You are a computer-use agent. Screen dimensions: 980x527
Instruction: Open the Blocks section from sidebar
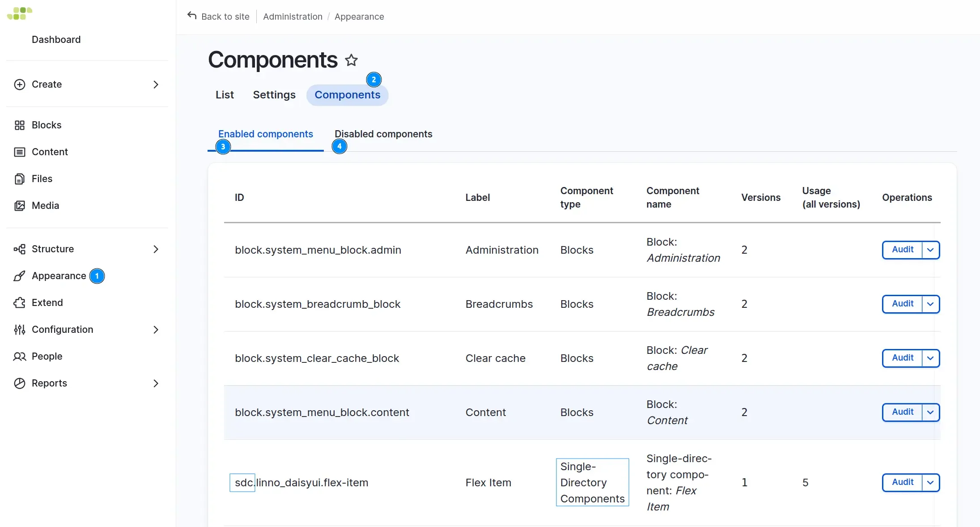20,125
